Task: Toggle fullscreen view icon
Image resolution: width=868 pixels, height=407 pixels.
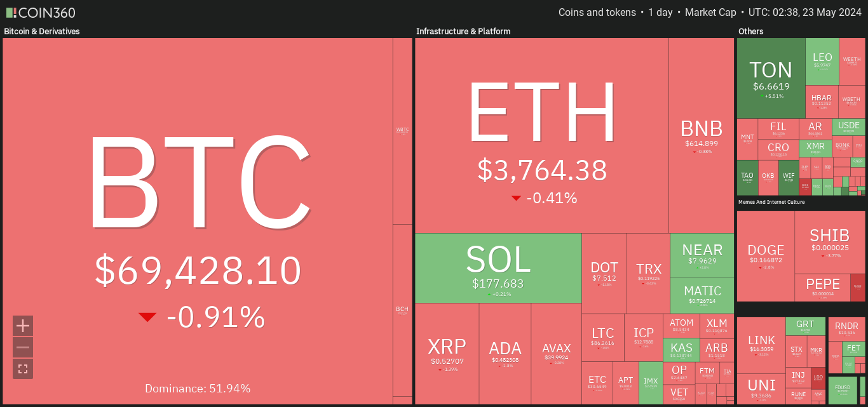Action: pyautogui.click(x=23, y=369)
